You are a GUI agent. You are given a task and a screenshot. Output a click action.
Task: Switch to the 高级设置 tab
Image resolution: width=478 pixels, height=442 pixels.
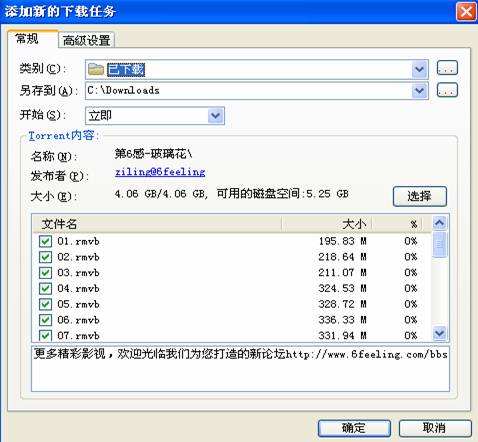[x=86, y=40]
